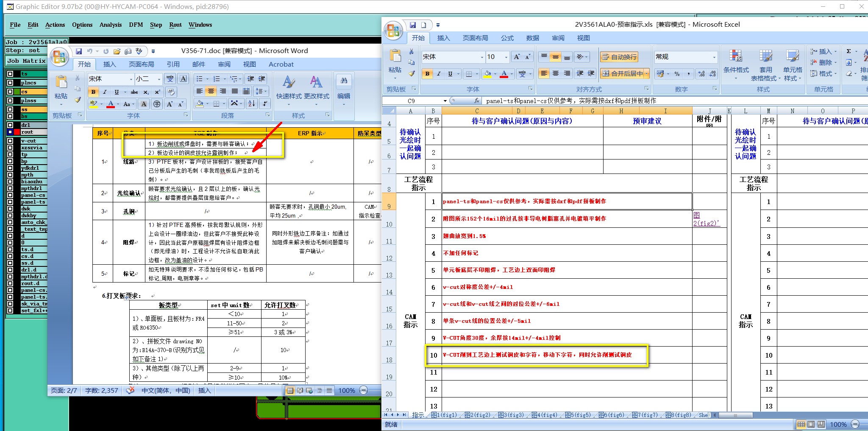The width and height of the screenshot is (868, 431).
Task: Toggle Italic in Word ribbon
Action: click(x=105, y=92)
